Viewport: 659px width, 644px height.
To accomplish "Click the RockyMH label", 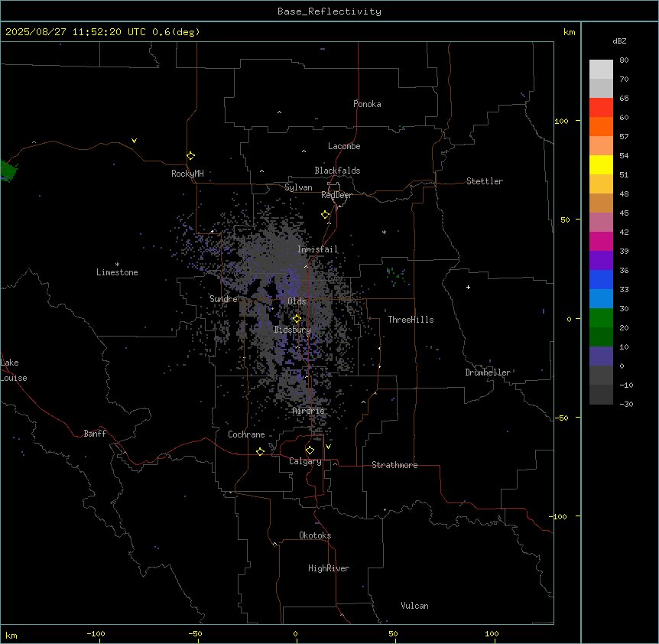I will 187,174.
